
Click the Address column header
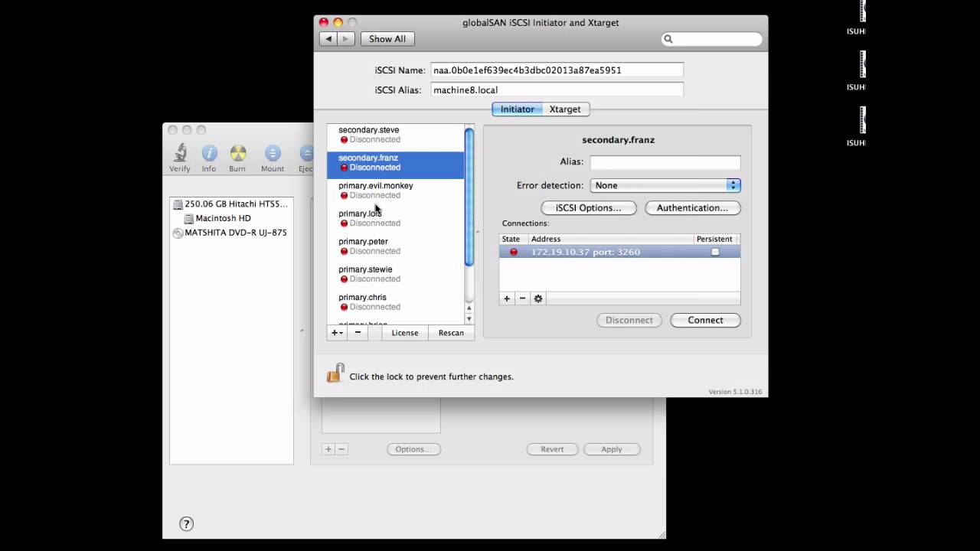(611, 240)
